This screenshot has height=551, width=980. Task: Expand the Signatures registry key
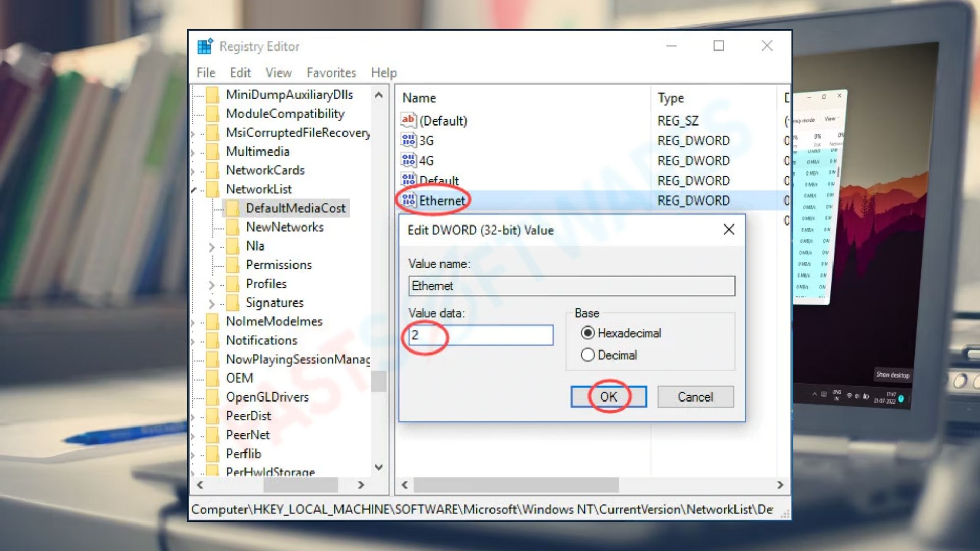tap(212, 304)
